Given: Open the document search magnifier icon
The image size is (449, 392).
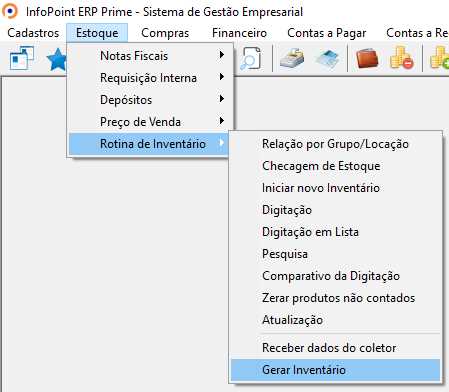Looking at the screenshot, I should click(x=251, y=58).
